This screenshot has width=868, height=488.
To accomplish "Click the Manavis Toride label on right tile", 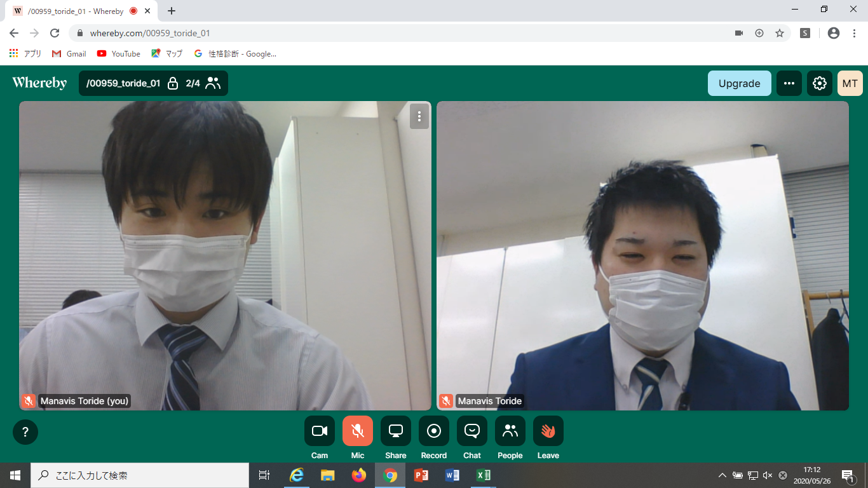I will [x=490, y=401].
